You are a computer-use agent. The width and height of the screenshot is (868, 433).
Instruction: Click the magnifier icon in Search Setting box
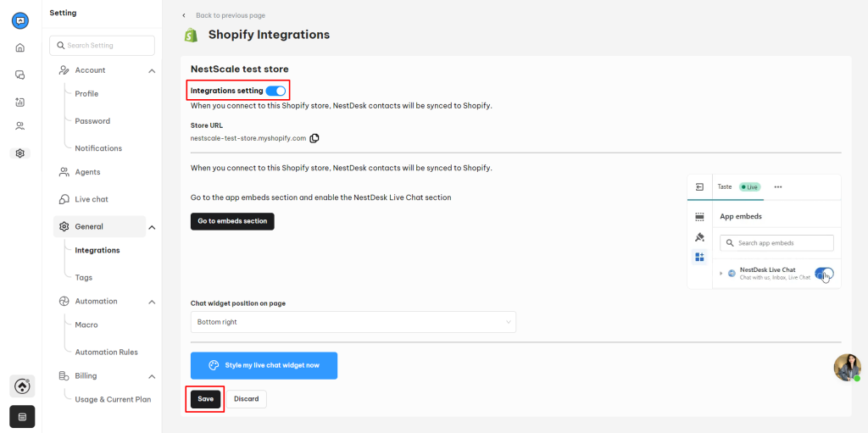pos(61,46)
